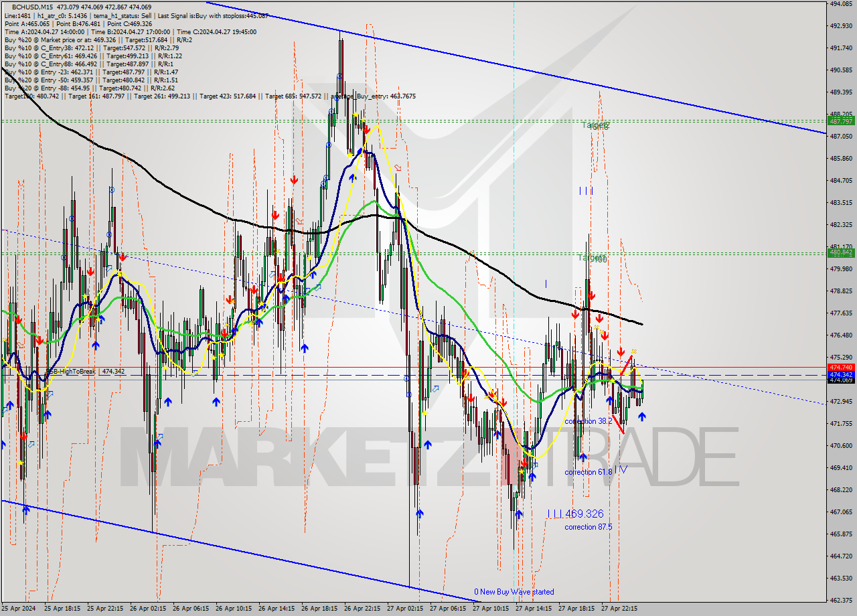Screen dimensions: 857x616
Task: Click the '26 Apr 22:15' time axis label
Action: (362, 609)
